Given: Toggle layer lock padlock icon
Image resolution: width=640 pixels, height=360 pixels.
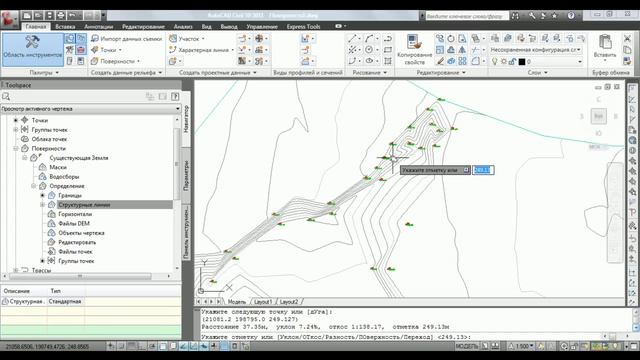Looking at the screenshot, I should tap(512, 62).
